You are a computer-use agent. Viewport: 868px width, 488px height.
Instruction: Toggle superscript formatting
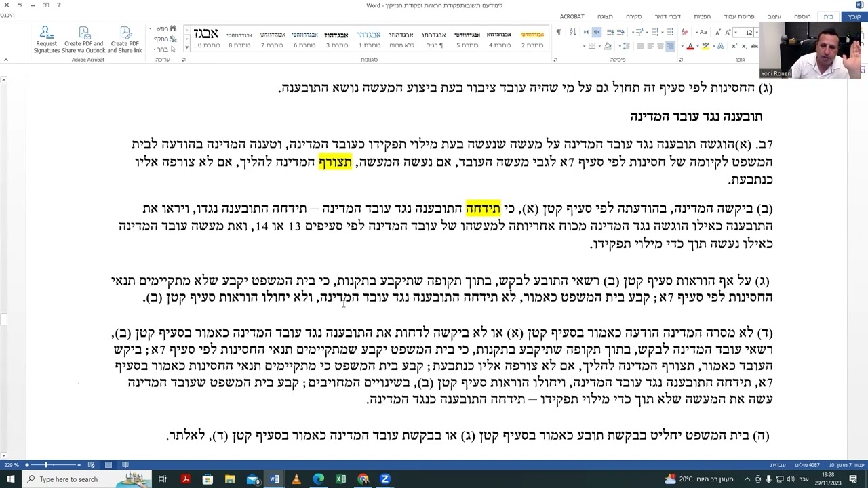pos(734,46)
